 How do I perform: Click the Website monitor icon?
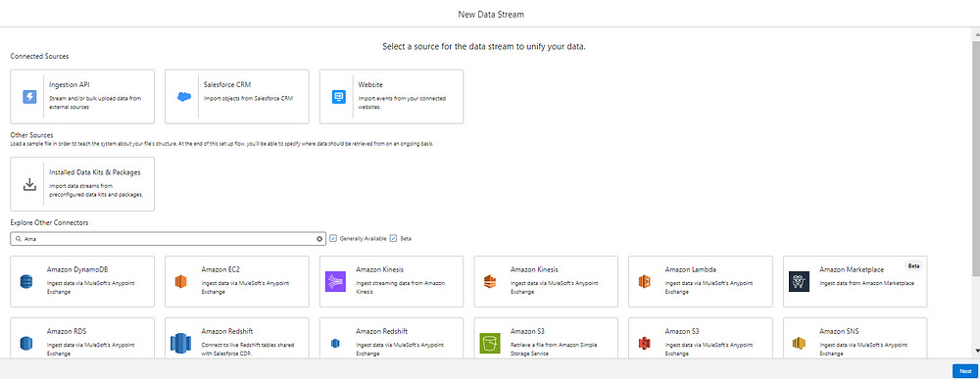click(x=339, y=97)
